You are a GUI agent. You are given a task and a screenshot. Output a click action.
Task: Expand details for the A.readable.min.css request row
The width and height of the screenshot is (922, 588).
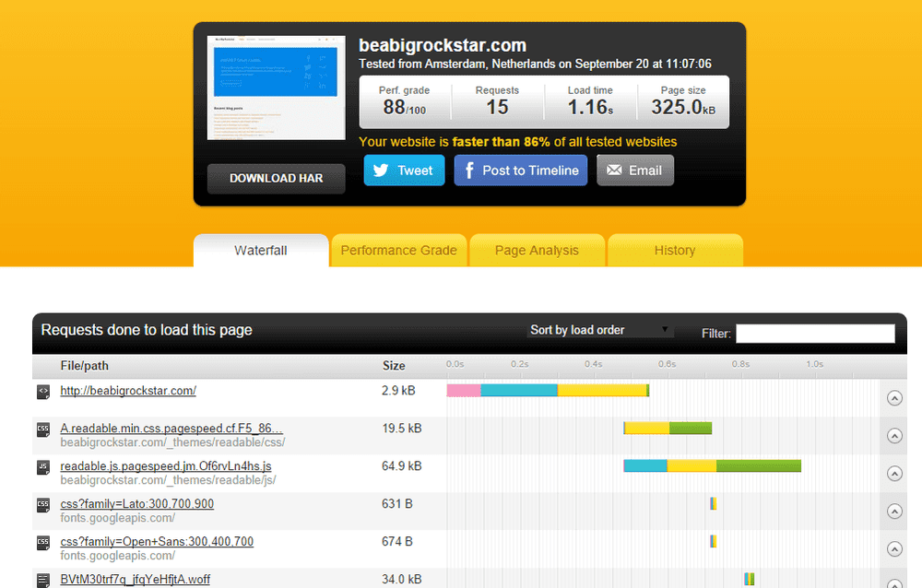click(x=894, y=436)
